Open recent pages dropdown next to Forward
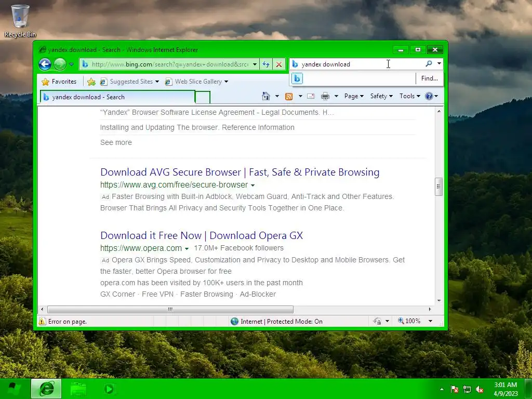Viewport: 532px width, 399px height. point(71,64)
